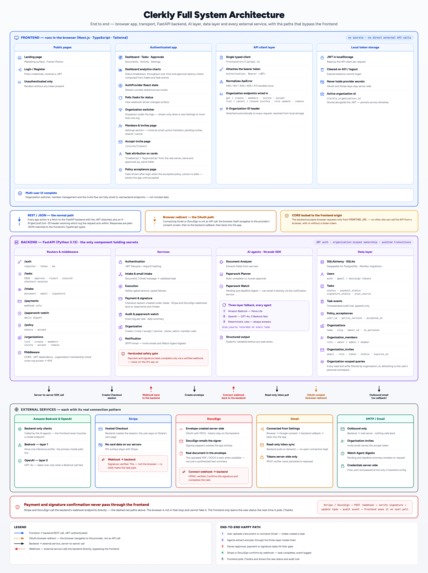Screen dimensions: 428x573
Task: Click the Watch Agent digests icon
Action: [x=342, y=454]
